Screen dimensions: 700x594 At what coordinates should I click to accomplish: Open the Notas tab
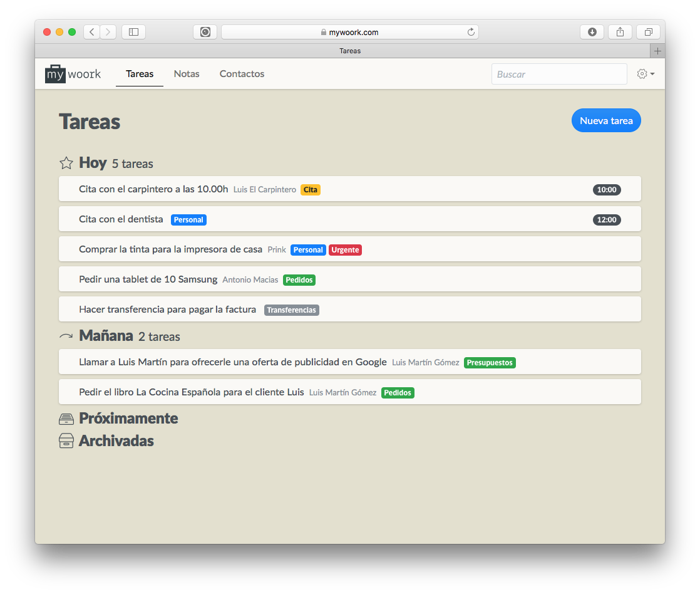click(x=187, y=74)
